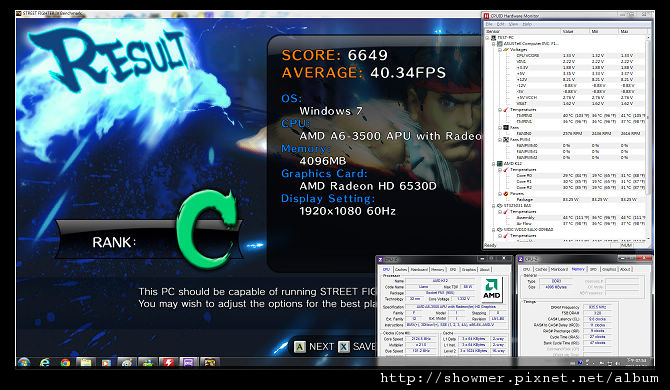Select SPD tab in right CPU-Z window
670x390 pixels.
pyautogui.click(x=594, y=270)
